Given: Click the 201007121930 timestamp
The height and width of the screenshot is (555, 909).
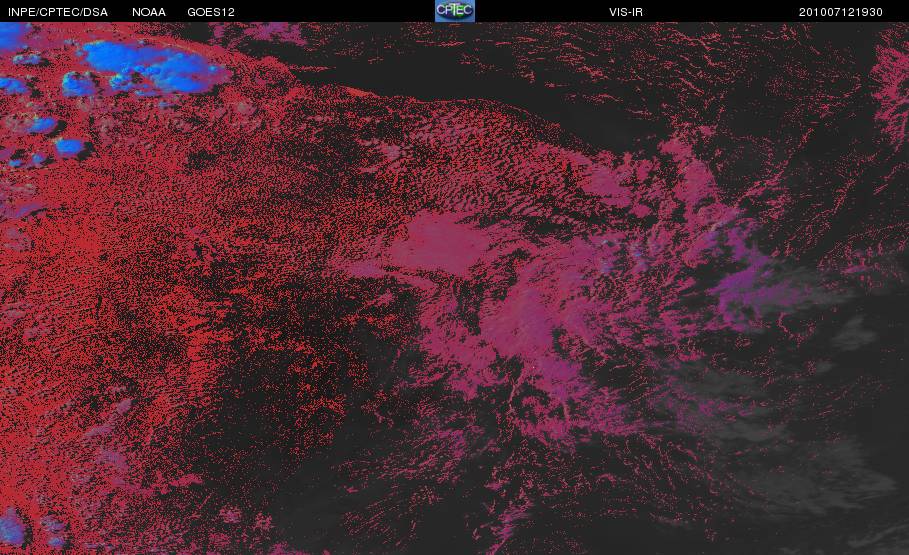Looking at the screenshot, I should (841, 12).
